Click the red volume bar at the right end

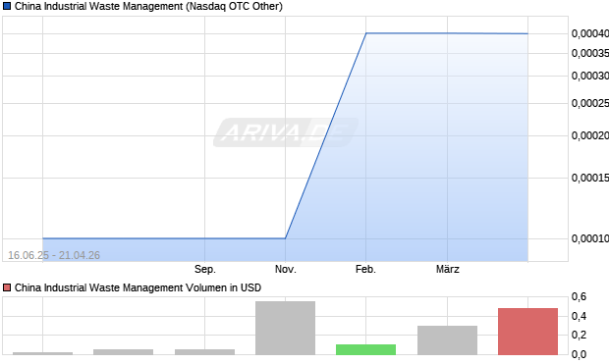527,332
